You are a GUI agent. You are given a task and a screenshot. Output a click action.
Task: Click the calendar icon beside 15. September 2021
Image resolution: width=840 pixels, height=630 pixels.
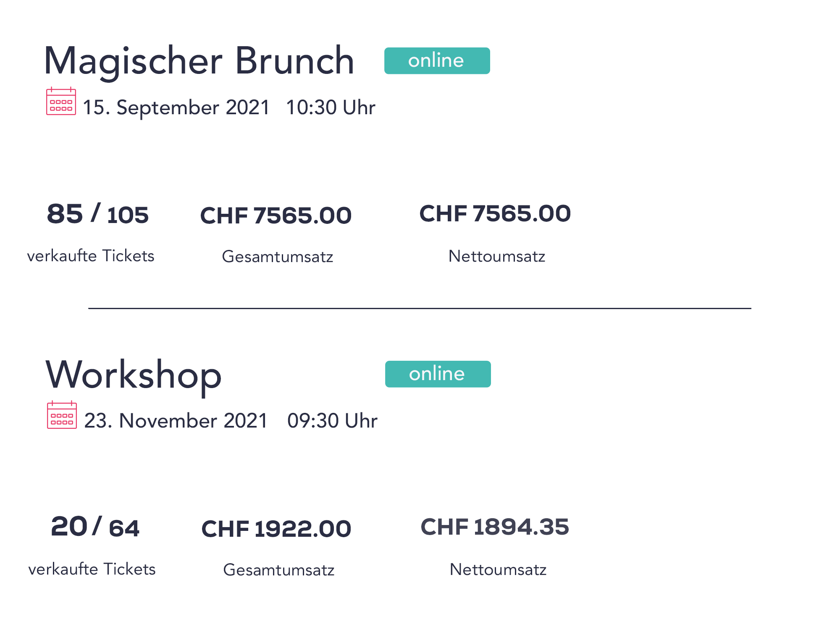(61, 101)
